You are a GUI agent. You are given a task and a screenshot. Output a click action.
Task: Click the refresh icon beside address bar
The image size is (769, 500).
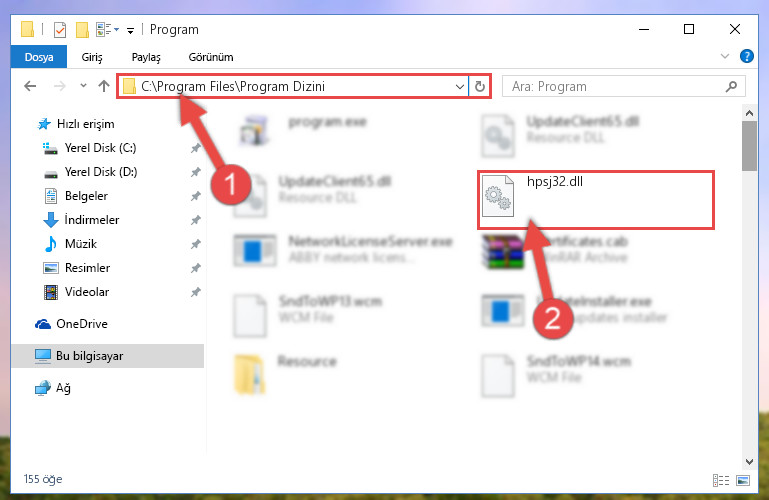point(480,86)
